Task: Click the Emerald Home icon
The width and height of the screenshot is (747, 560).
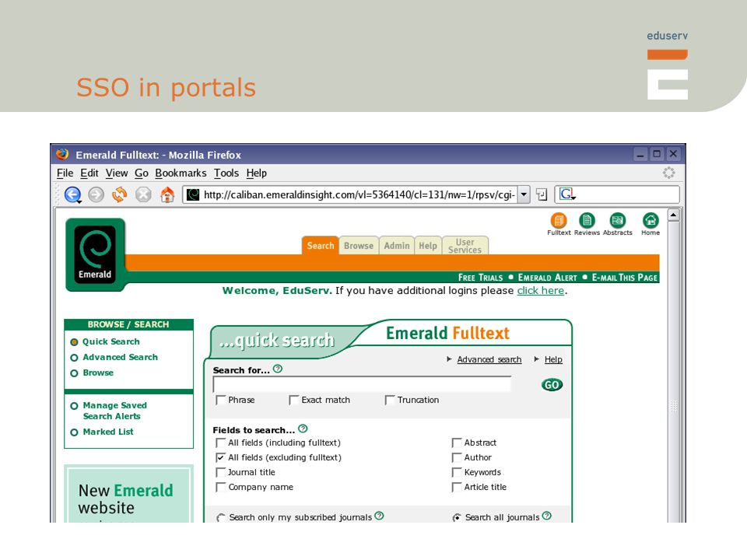Action: [x=651, y=220]
